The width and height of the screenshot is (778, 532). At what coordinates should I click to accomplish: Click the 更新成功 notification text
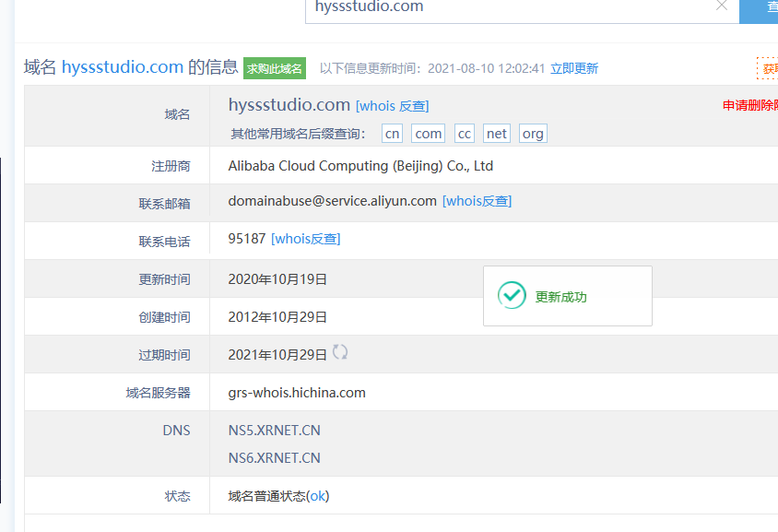tap(561, 297)
